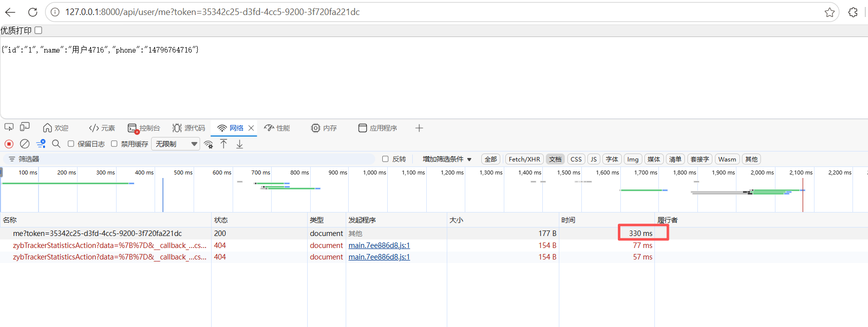
Task: Open the browser extensions puzzle icon
Action: pos(853,12)
